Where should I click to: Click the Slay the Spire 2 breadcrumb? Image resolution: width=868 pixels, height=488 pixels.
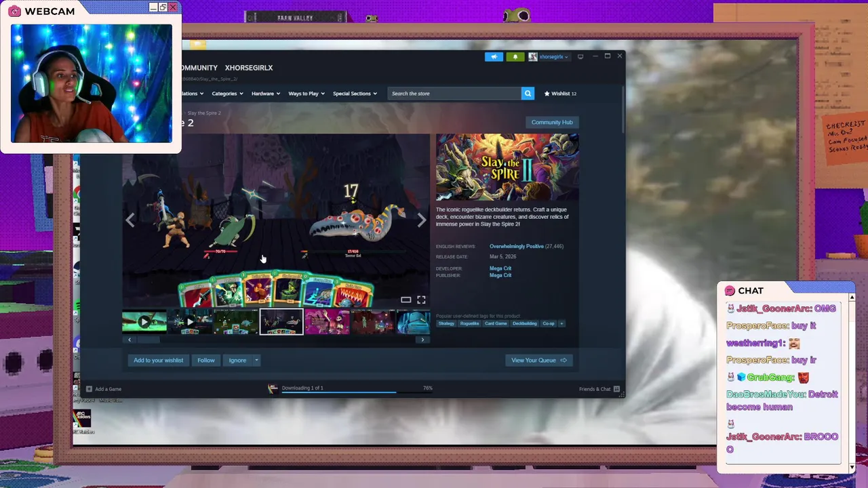[204, 113]
